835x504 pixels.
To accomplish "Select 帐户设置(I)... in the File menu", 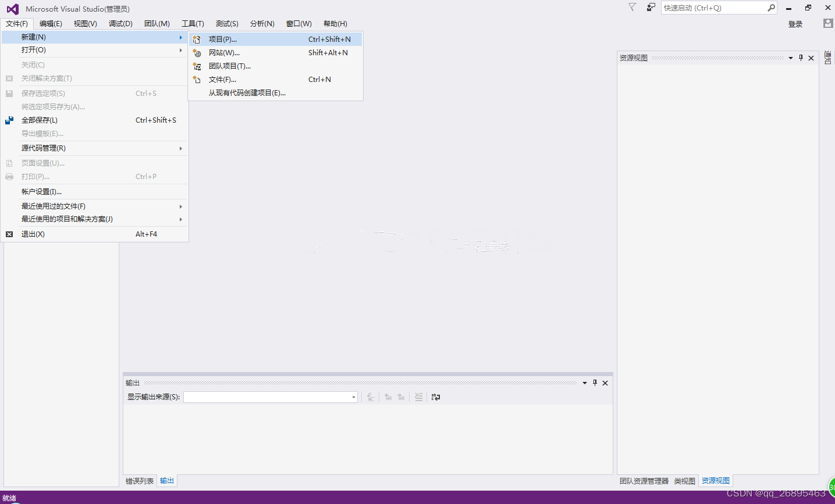I will click(95, 192).
